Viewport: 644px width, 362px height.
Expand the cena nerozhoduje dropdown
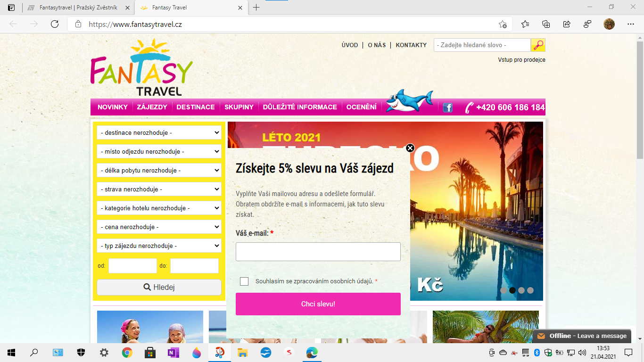pos(159,227)
